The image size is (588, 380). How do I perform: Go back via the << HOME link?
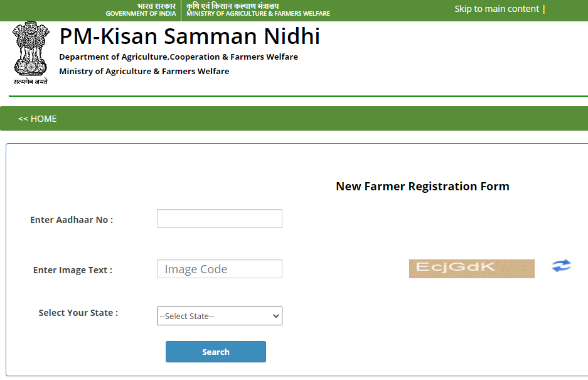pyautogui.click(x=38, y=119)
